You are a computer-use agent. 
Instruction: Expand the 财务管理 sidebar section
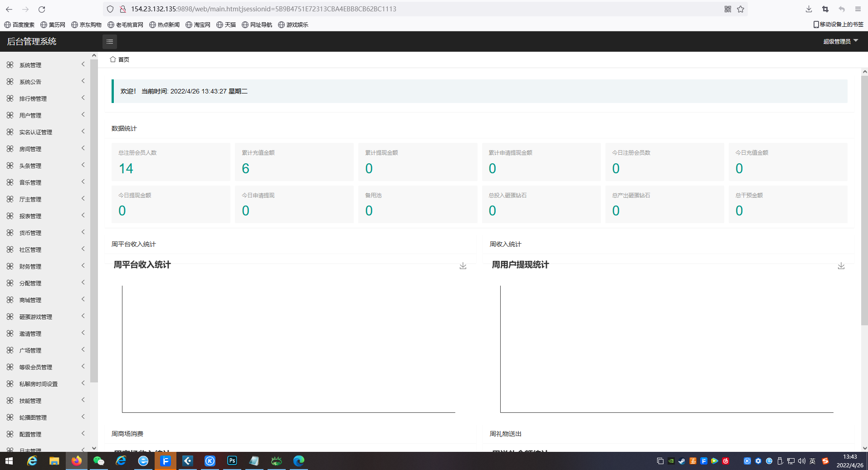[30, 266]
